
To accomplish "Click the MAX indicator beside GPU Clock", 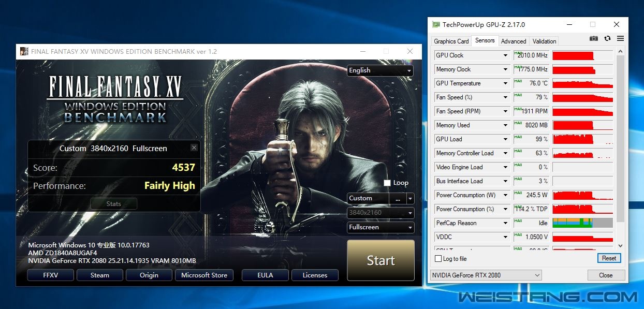I will (x=518, y=53).
